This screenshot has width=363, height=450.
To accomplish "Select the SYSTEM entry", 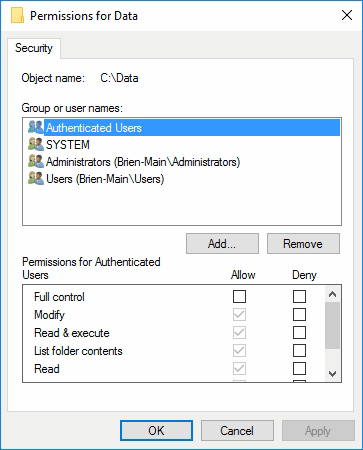I will [68, 145].
